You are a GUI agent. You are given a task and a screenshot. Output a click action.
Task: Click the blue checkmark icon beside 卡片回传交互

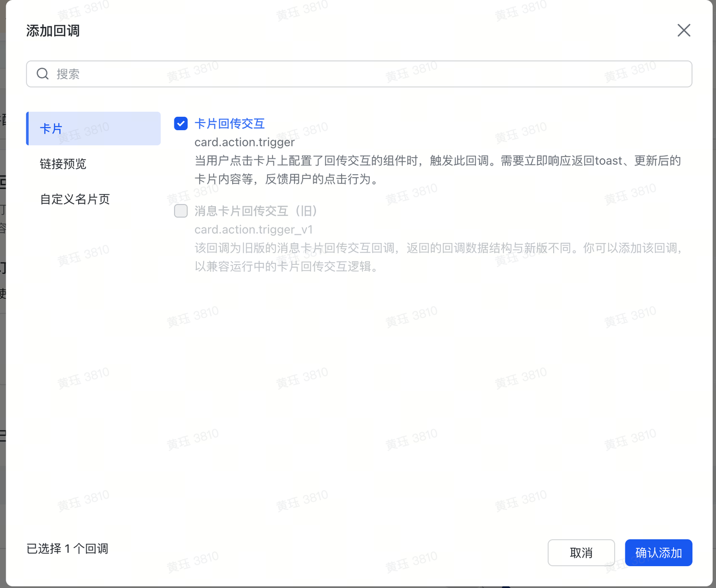click(x=181, y=124)
